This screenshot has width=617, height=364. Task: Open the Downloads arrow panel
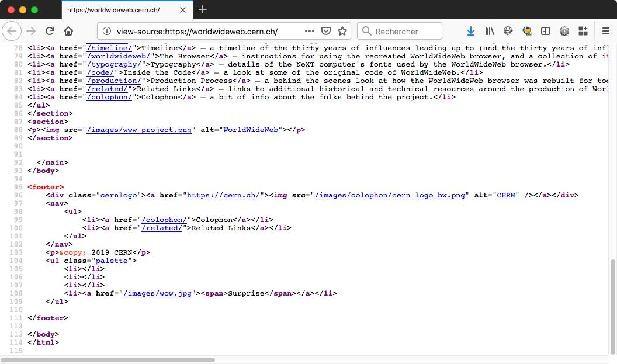(x=470, y=31)
